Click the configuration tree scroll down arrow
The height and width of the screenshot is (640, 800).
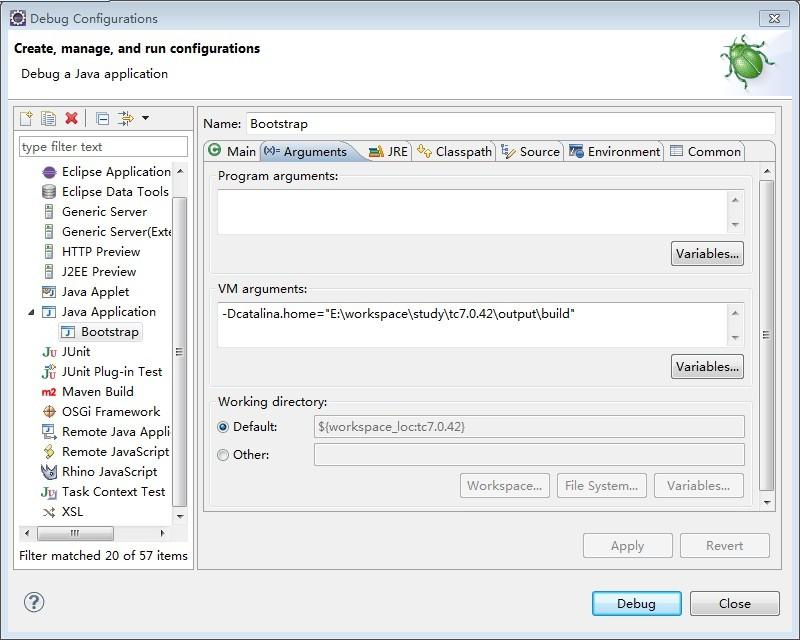point(180,516)
